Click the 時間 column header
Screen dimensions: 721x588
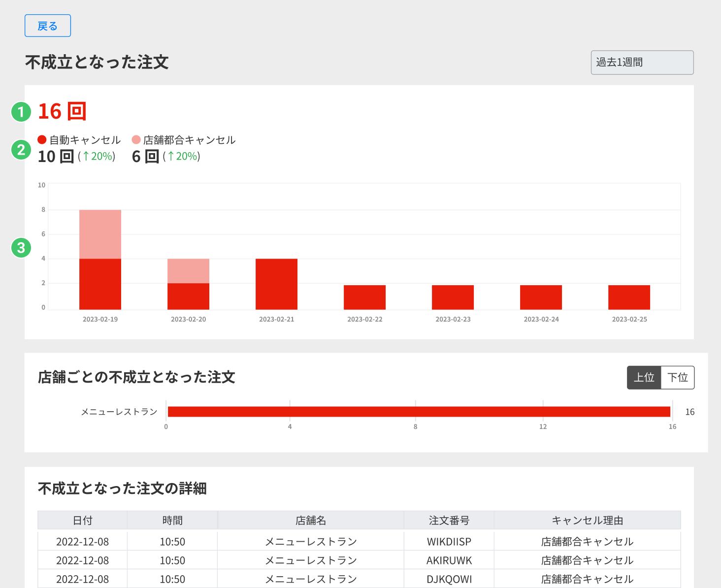click(172, 521)
